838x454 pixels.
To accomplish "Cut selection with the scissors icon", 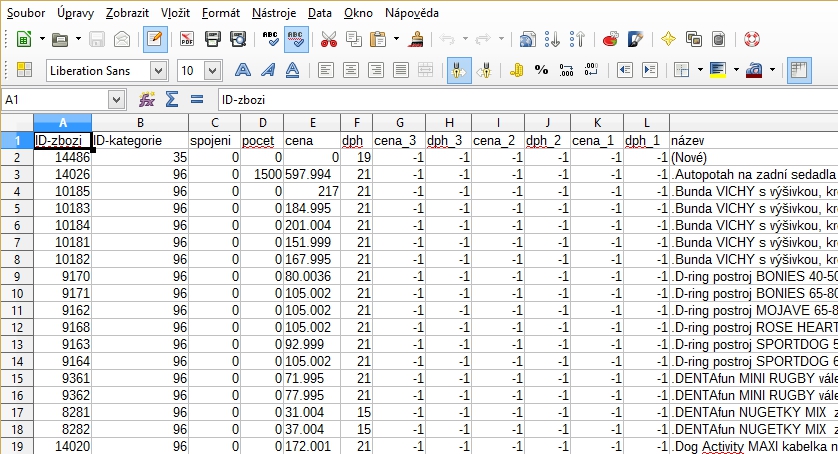I will point(328,40).
